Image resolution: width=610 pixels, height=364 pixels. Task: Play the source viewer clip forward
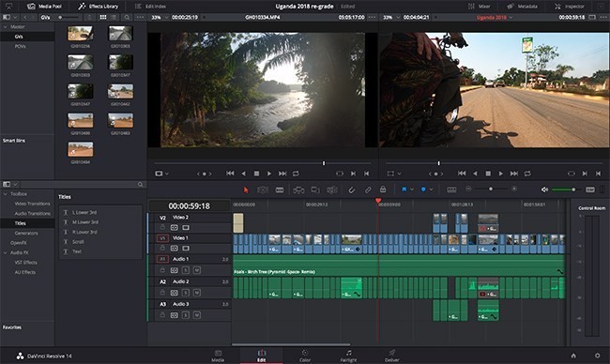(268, 174)
